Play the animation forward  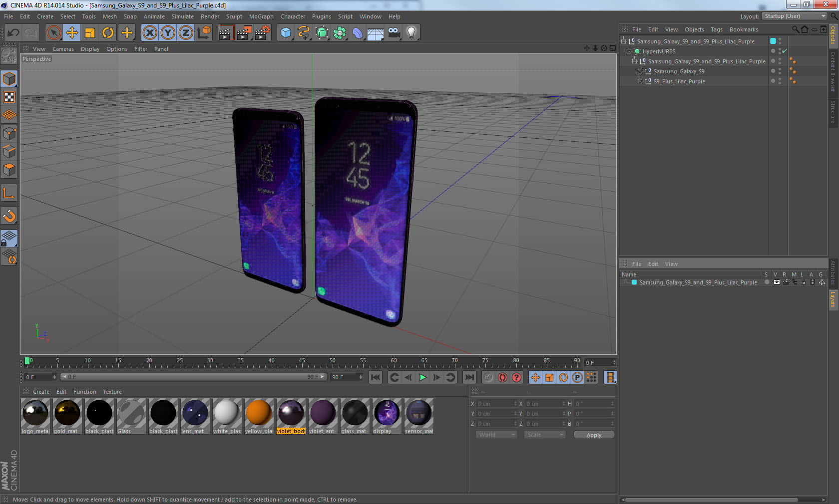[422, 377]
